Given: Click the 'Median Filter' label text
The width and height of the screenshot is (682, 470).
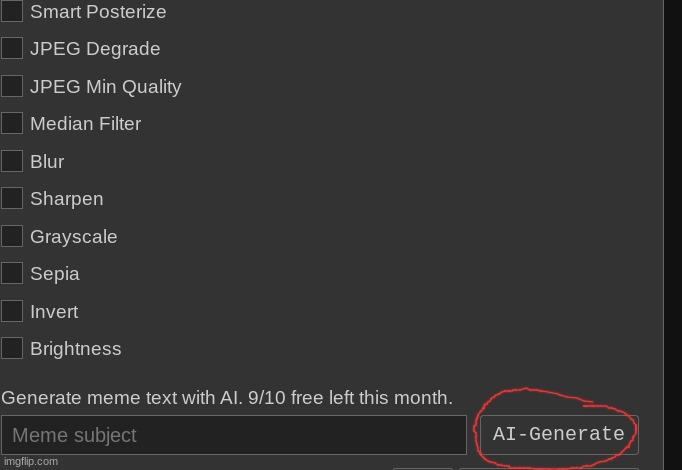Looking at the screenshot, I should click(x=86, y=124).
